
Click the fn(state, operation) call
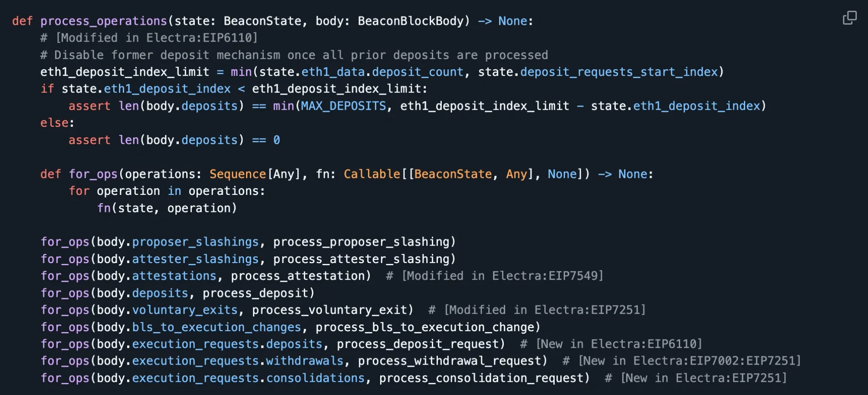point(167,208)
